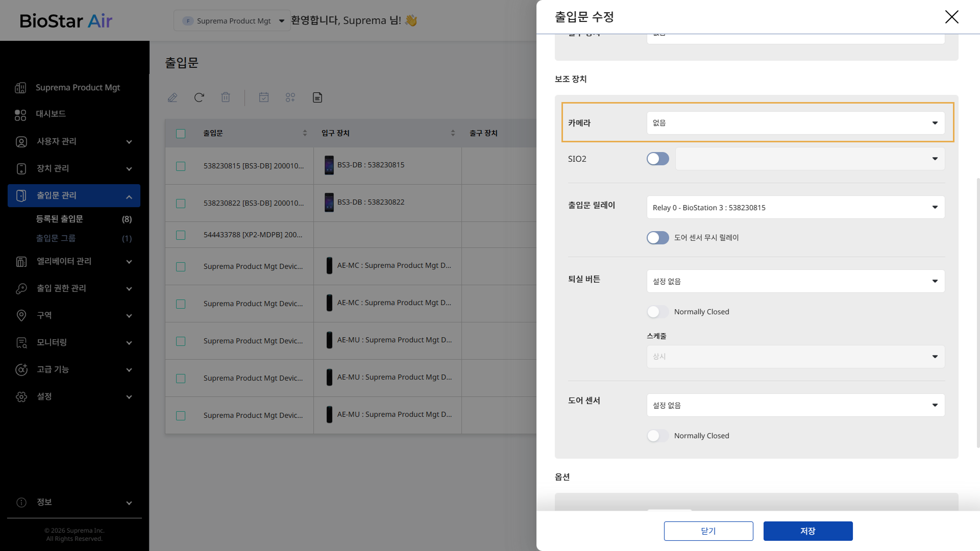Click the calendar schedule toolbar icon
Viewport: 980px width, 551px height.
coord(264,97)
